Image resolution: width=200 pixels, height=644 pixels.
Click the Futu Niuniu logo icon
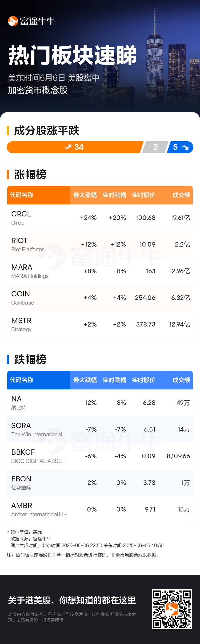coord(13,21)
